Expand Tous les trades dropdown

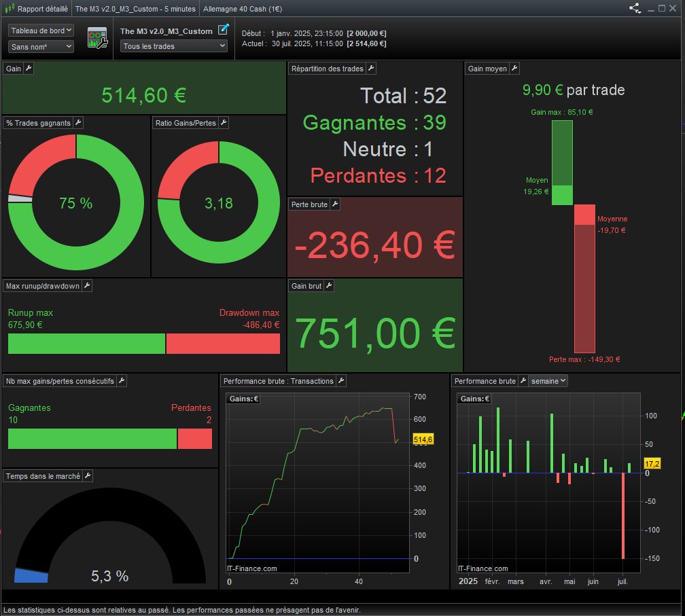174,46
